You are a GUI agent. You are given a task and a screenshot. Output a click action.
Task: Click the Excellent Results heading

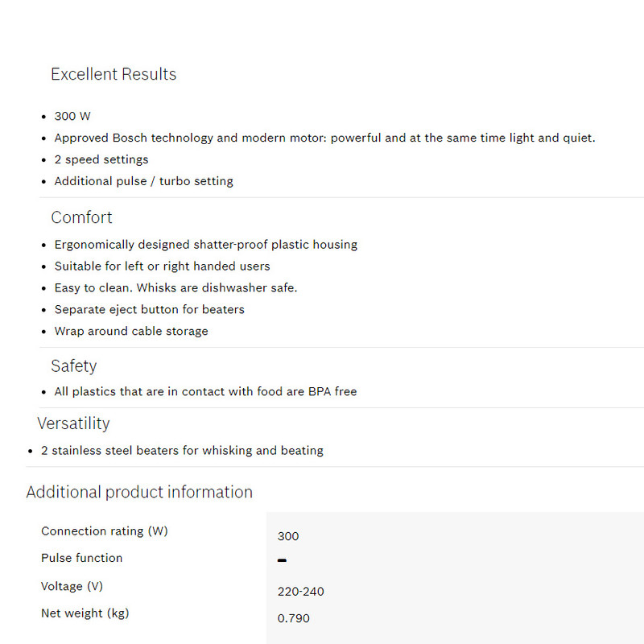[x=114, y=74]
